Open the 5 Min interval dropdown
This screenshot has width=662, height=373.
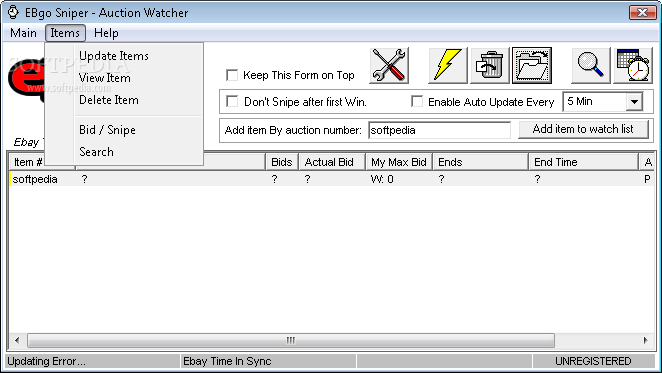click(x=634, y=102)
